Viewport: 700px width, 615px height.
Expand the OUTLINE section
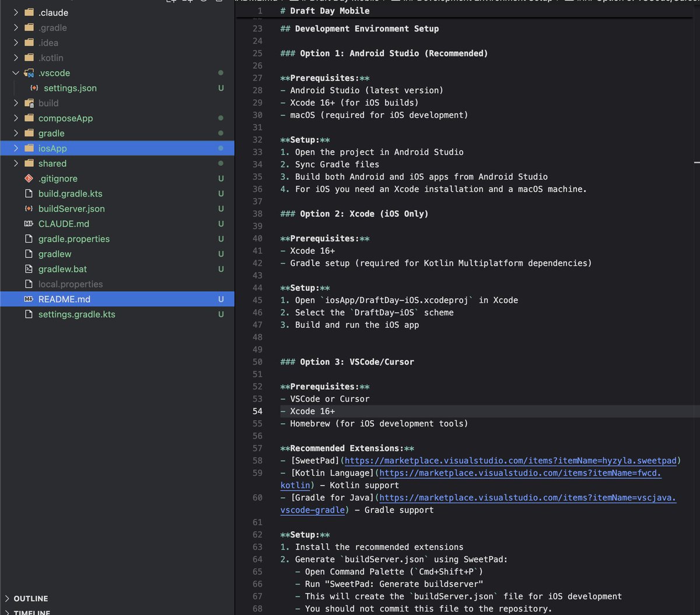tap(7, 599)
